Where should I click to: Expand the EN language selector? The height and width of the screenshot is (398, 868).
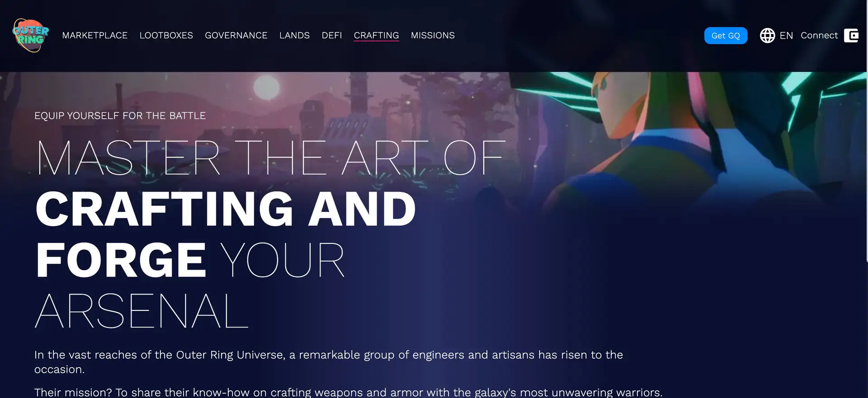[x=786, y=35]
